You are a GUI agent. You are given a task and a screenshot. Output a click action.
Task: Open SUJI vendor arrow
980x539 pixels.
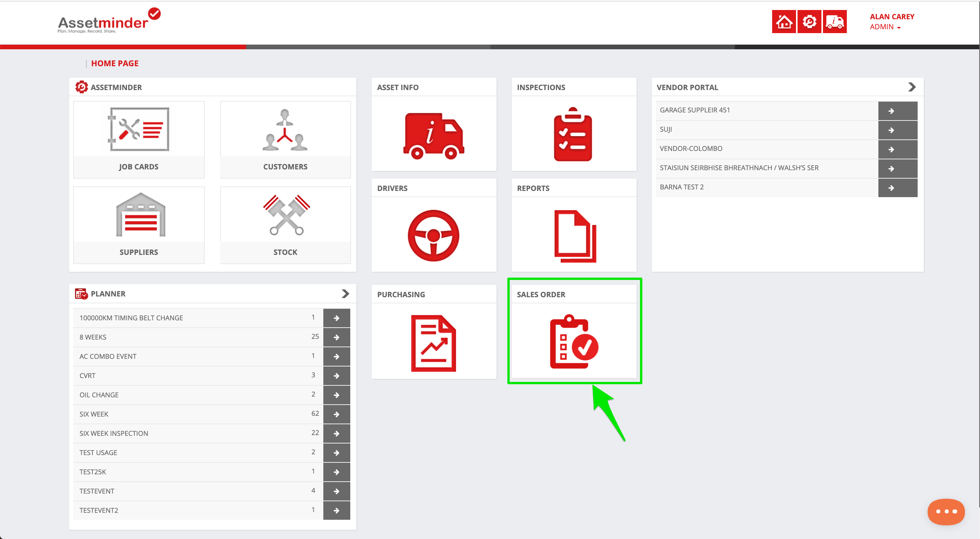click(898, 130)
